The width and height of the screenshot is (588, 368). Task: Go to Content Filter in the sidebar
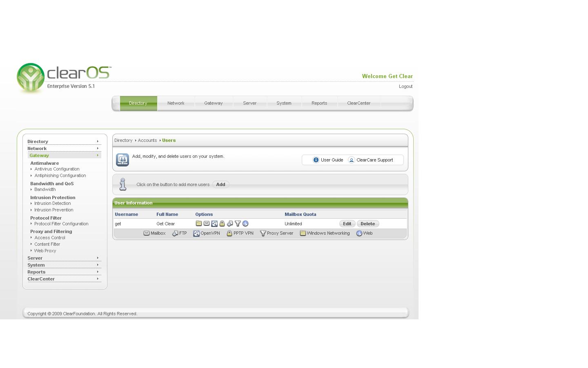tap(47, 244)
